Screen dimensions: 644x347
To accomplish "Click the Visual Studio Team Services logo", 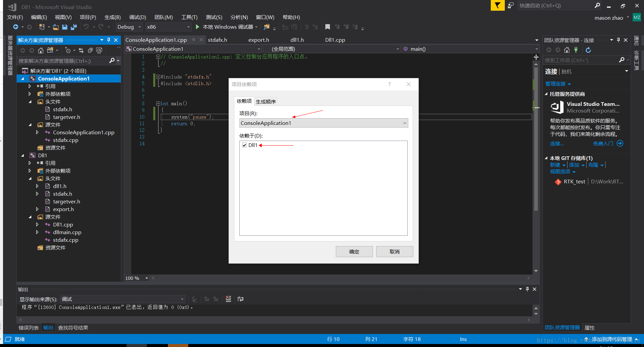I will click(557, 107).
